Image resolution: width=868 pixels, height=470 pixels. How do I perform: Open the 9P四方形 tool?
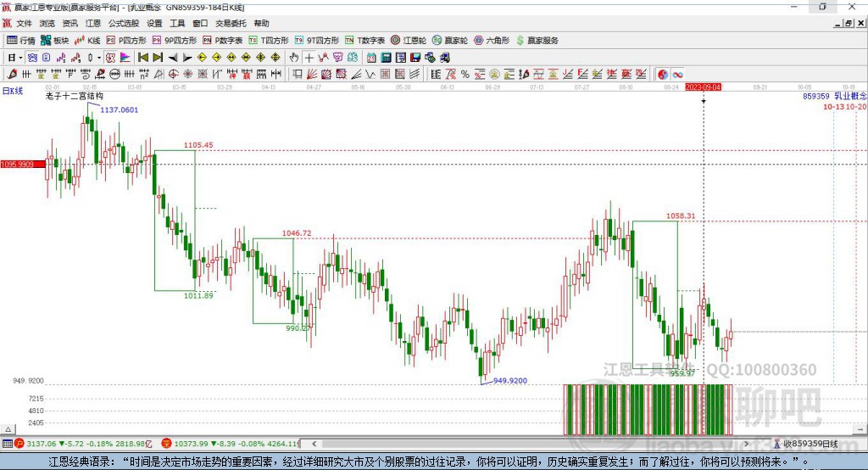coord(175,41)
